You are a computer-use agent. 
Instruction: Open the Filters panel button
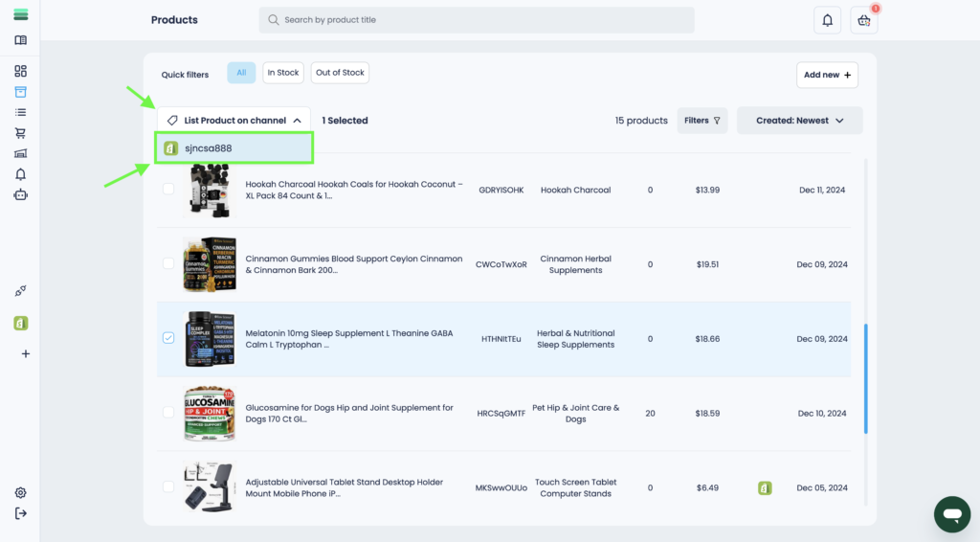coord(702,121)
